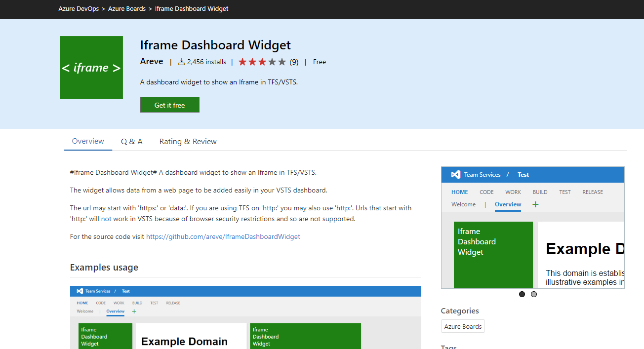Image resolution: width=644 pixels, height=349 pixels.
Task: Switch to the Overview tab
Action: (x=88, y=141)
